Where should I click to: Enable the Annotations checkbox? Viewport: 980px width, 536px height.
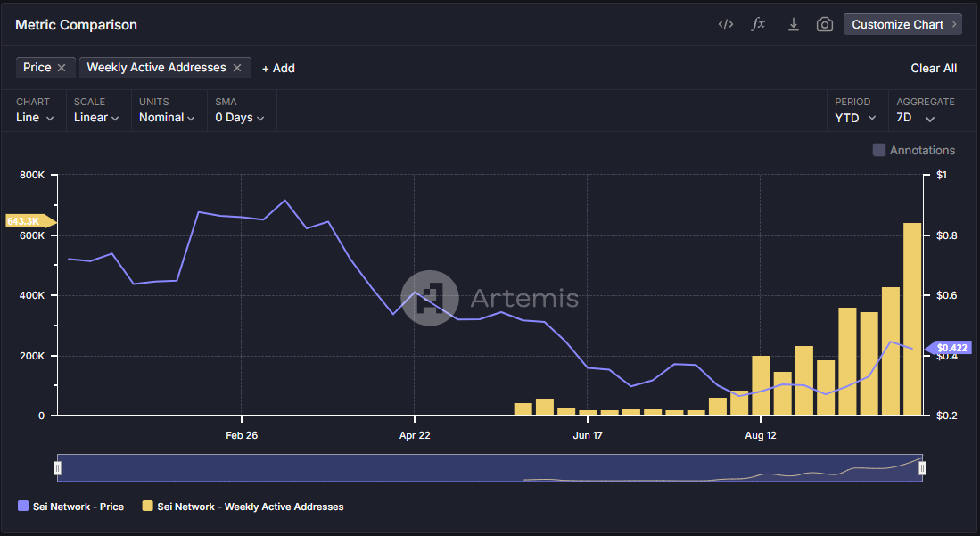click(878, 150)
